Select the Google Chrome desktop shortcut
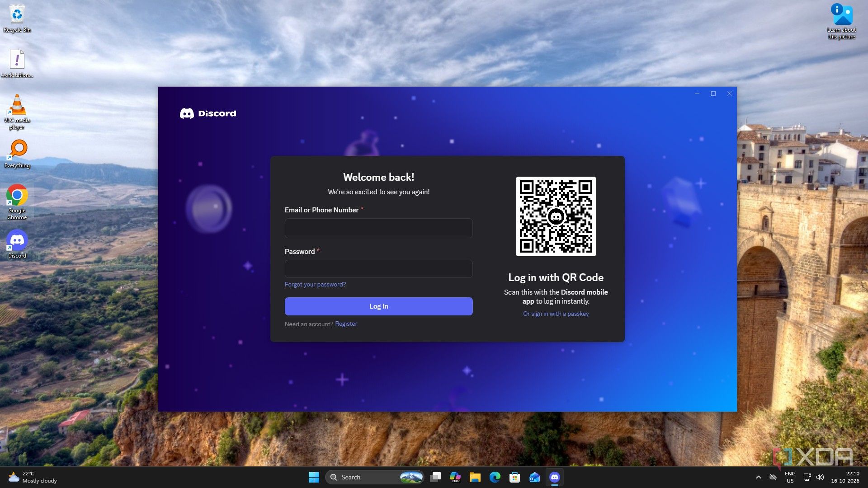The height and width of the screenshot is (488, 868). [17, 202]
